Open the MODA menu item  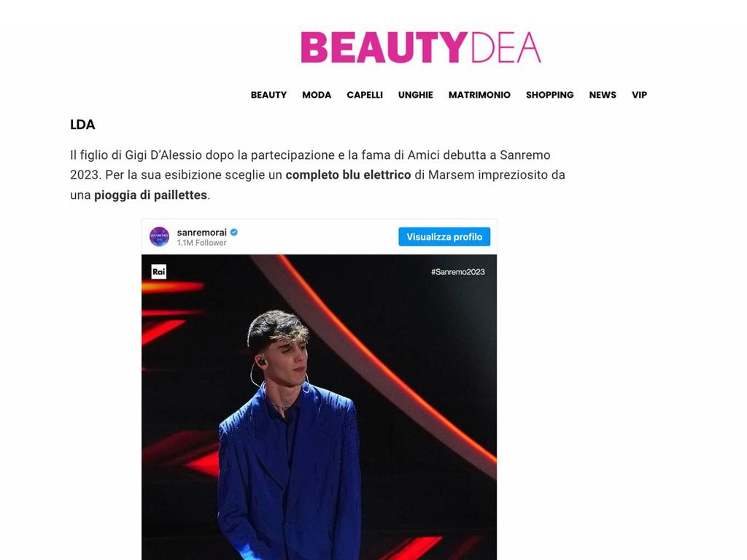pos(317,95)
